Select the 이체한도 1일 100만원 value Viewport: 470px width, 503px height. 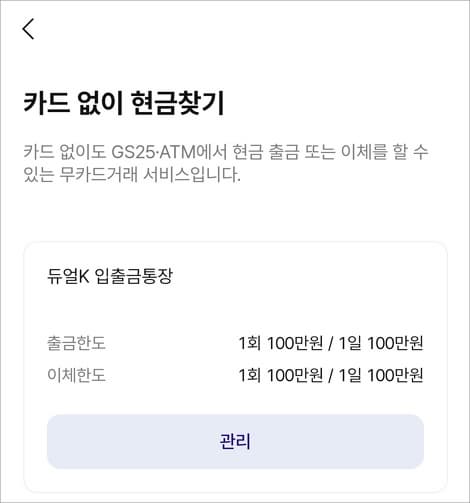pyautogui.click(x=381, y=375)
